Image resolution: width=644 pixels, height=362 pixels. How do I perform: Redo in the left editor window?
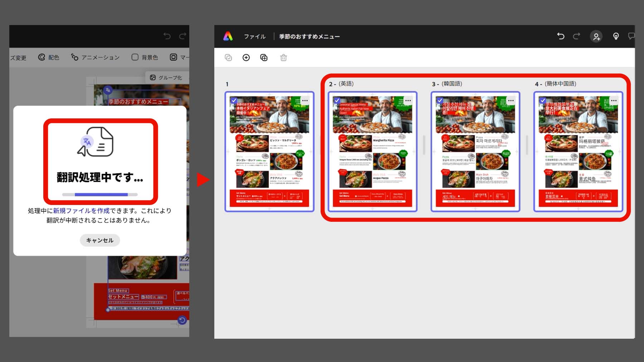tap(183, 36)
